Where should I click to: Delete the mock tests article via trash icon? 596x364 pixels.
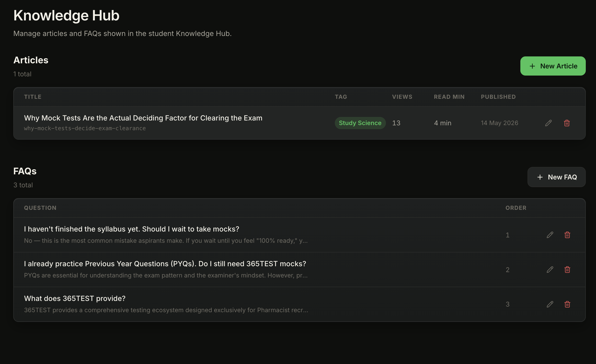tap(567, 123)
